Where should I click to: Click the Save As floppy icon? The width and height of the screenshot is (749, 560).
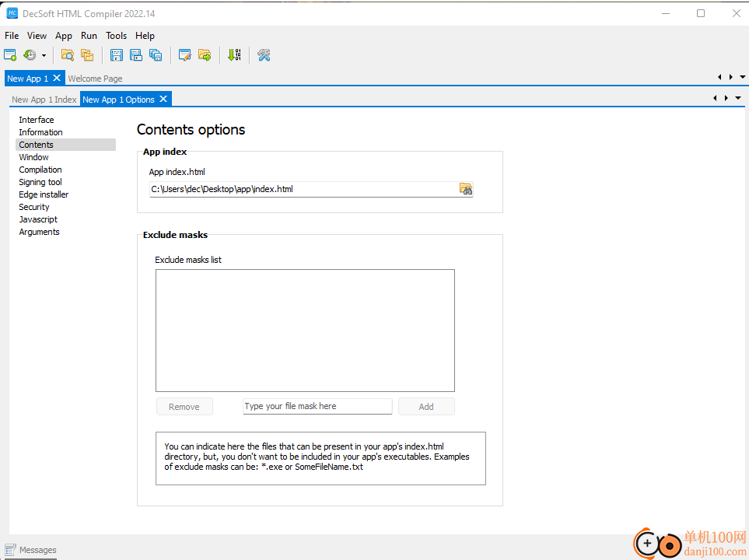tap(136, 55)
